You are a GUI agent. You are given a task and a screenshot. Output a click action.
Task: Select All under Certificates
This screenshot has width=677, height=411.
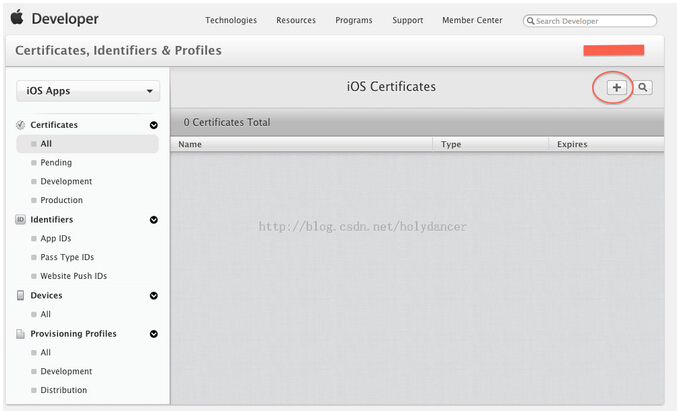pos(88,144)
